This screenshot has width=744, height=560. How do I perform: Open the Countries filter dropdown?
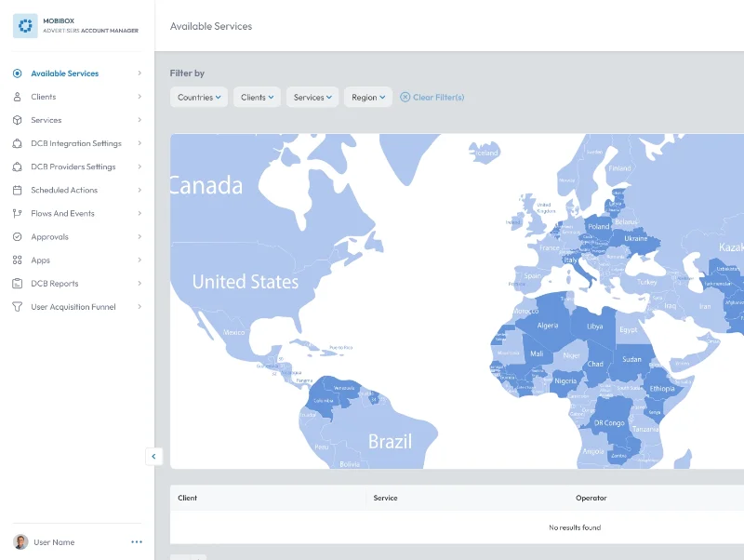coord(198,97)
